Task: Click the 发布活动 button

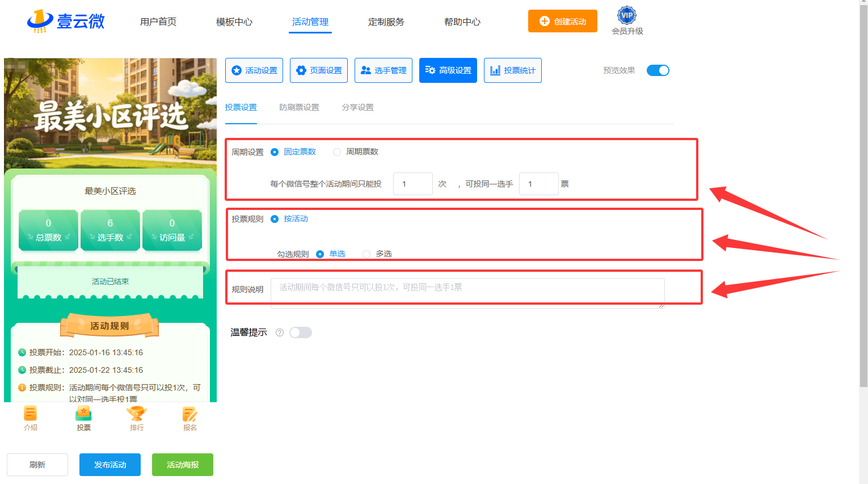Action: click(x=110, y=465)
